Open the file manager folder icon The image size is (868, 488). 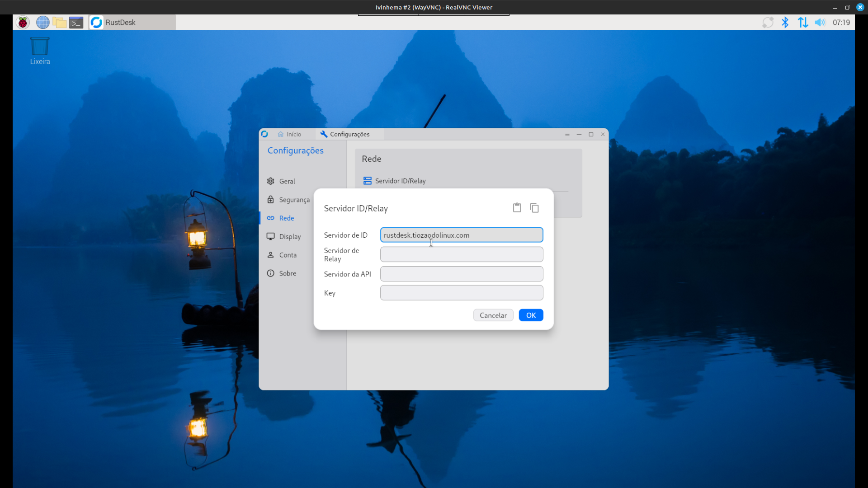(x=59, y=22)
